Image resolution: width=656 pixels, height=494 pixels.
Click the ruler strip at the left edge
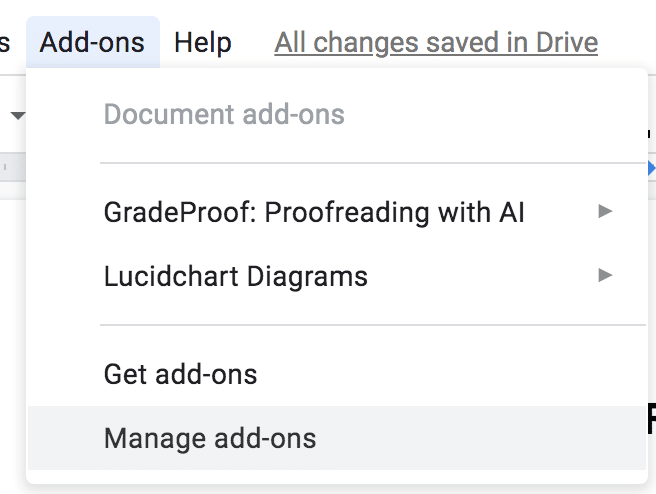[x=12, y=166]
